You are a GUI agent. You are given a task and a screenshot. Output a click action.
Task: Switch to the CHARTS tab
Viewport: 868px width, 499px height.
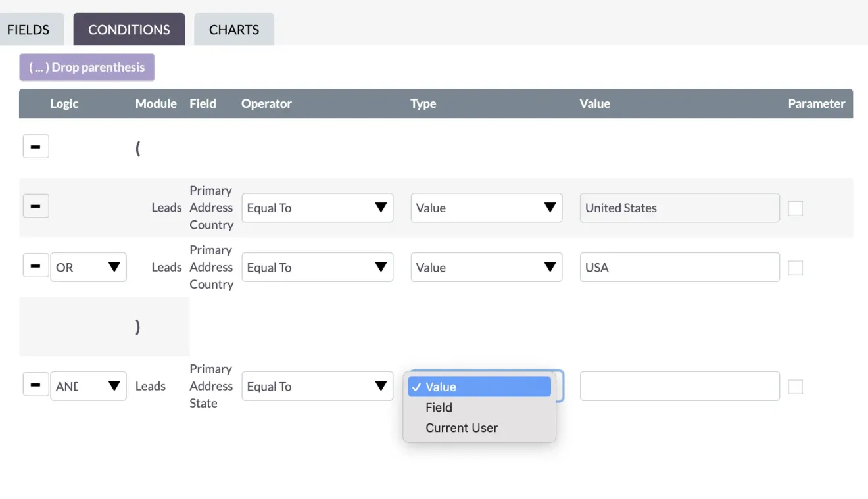click(x=234, y=29)
